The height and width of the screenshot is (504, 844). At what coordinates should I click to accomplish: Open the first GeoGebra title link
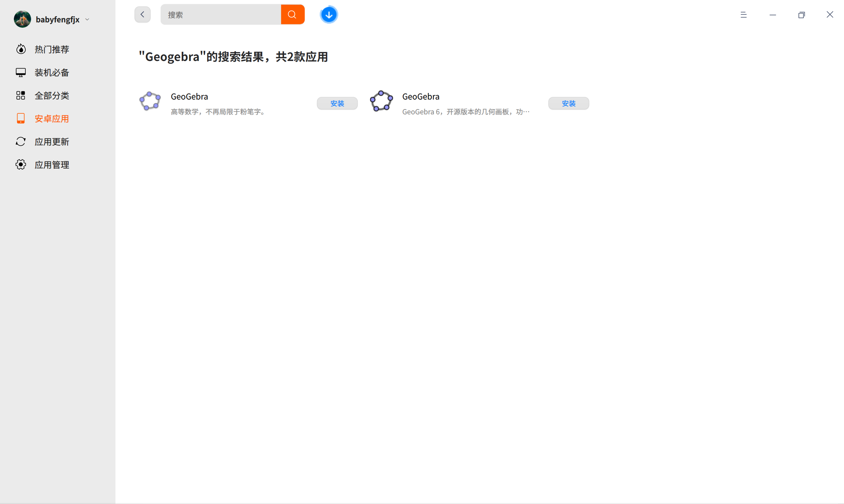tap(189, 97)
